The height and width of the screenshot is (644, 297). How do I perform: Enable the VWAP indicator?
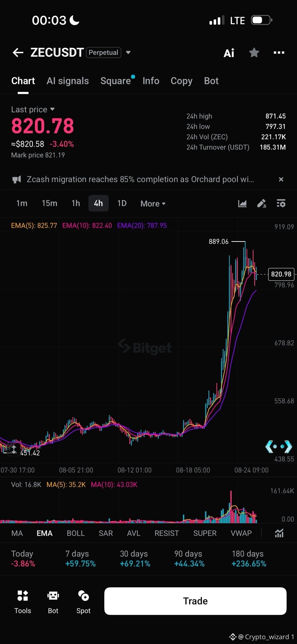(241, 533)
